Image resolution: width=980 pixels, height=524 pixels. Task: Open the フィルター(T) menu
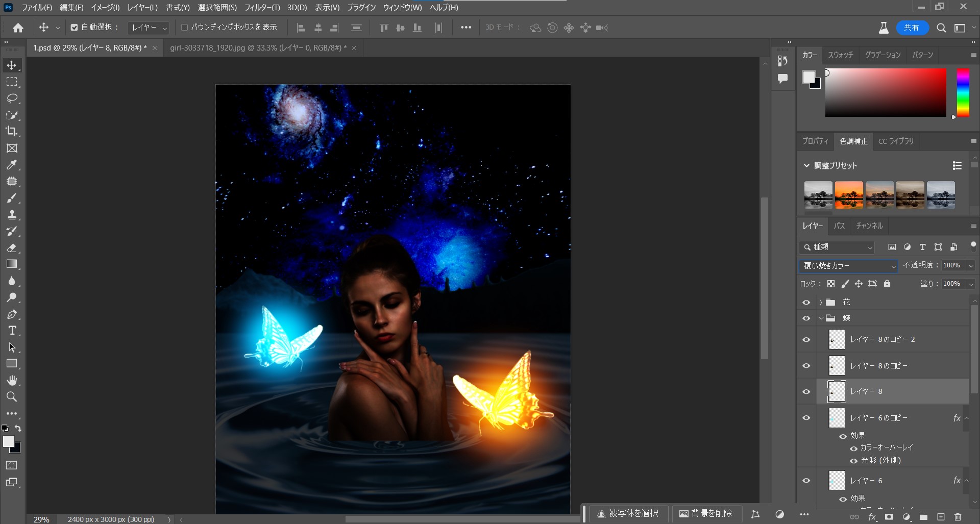click(262, 8)
